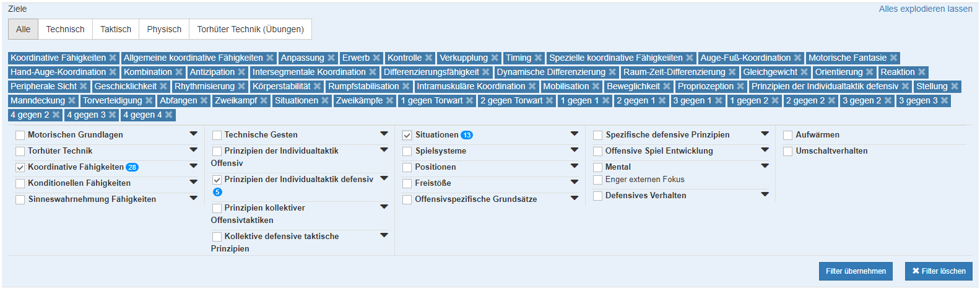980x288 pixels.
Task: Delete the Reaktion filter tag x icon
Action: point(922,72)
